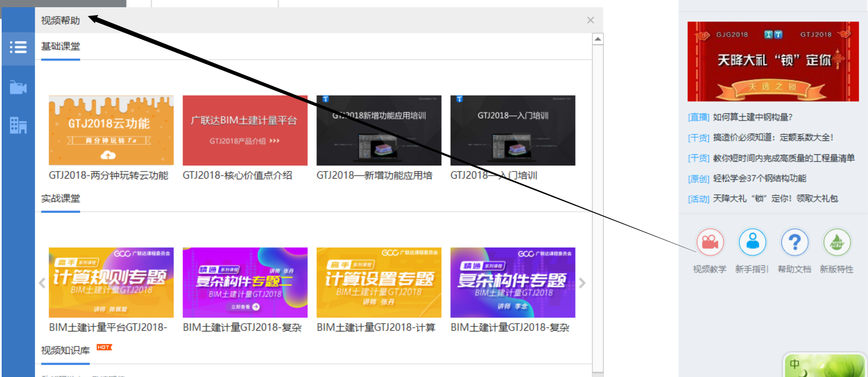Click the green input method icon
The image size is (868, 377).
824,365
